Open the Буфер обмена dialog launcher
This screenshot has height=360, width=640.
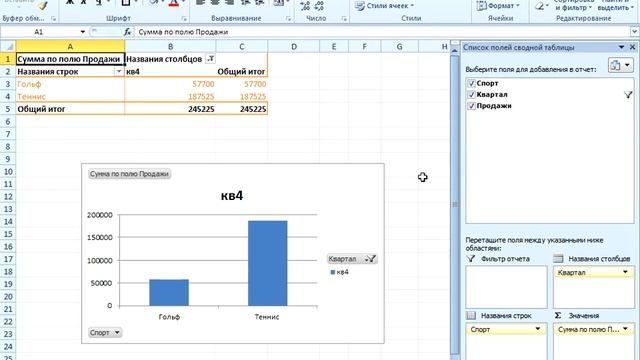pos(53,19)
